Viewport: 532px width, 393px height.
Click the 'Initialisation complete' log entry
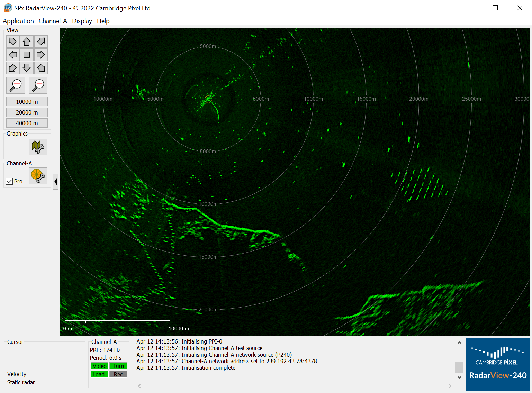[186, 368]
